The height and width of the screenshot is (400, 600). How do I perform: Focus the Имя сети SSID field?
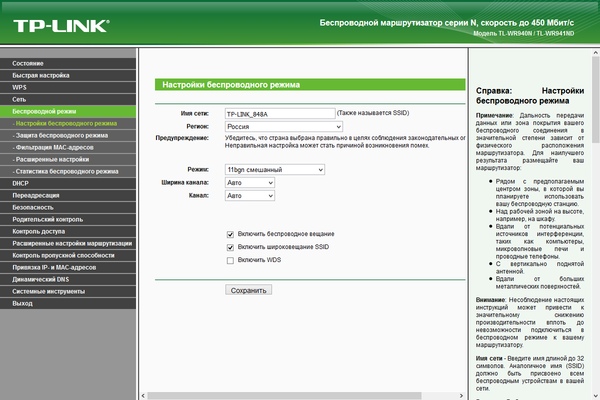280,114
